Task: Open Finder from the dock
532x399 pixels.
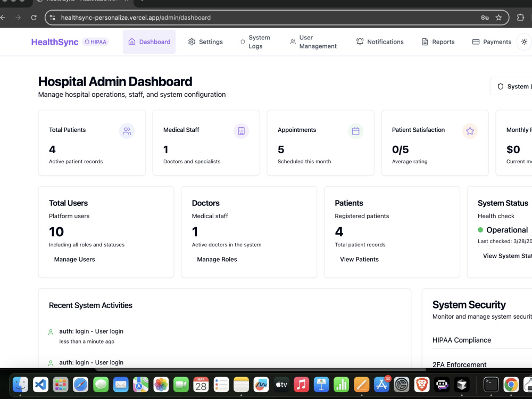Action: (20, 385)
